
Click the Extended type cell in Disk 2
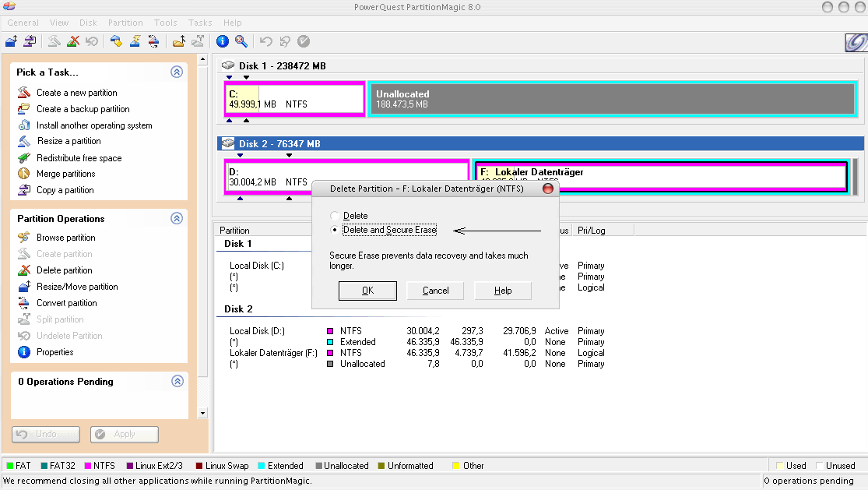pyautogui.click(x=357, y=342)
